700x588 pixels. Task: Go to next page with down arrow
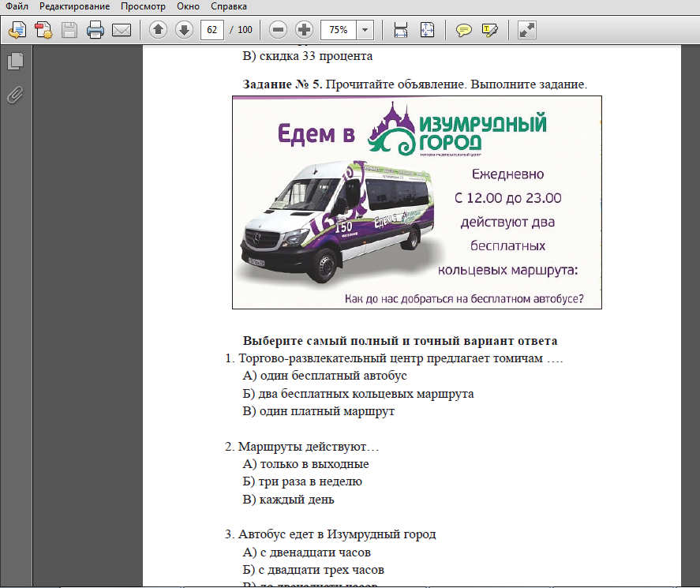(x=184, y=30)
